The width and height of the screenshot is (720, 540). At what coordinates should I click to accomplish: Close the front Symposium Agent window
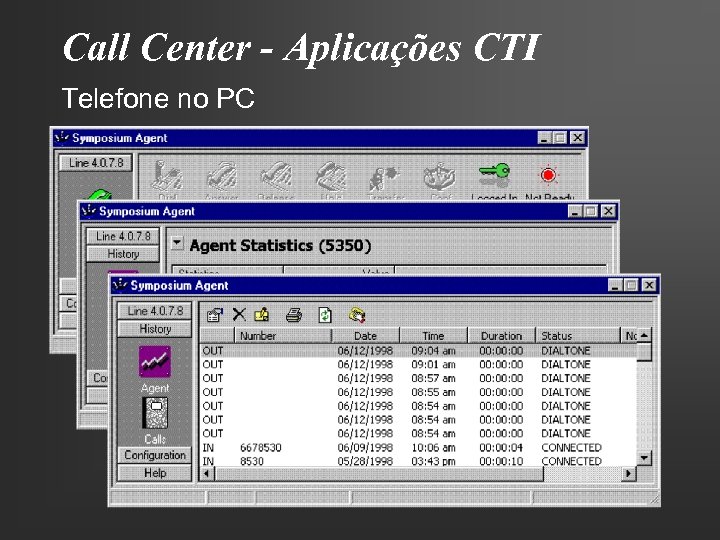coord(649,285)
